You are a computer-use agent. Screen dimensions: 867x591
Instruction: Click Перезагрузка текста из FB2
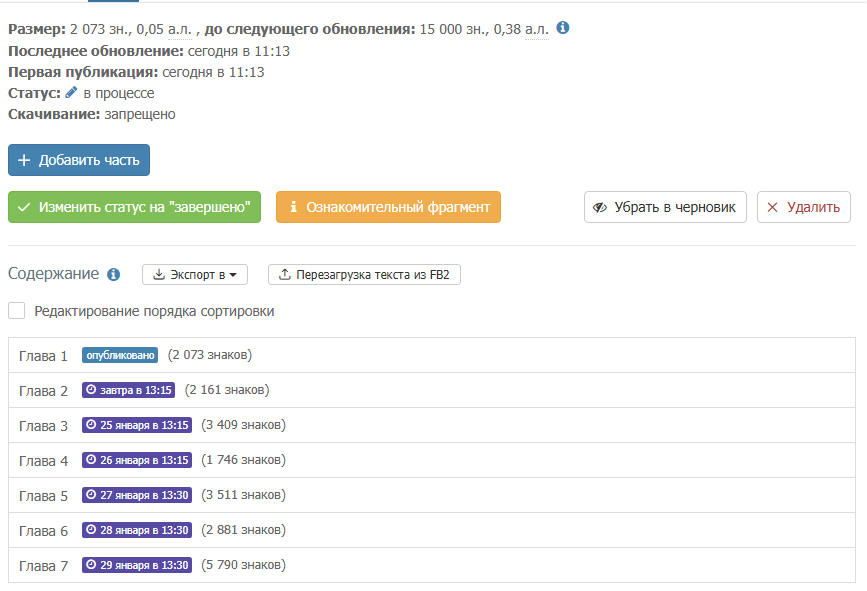pos(364,274)
